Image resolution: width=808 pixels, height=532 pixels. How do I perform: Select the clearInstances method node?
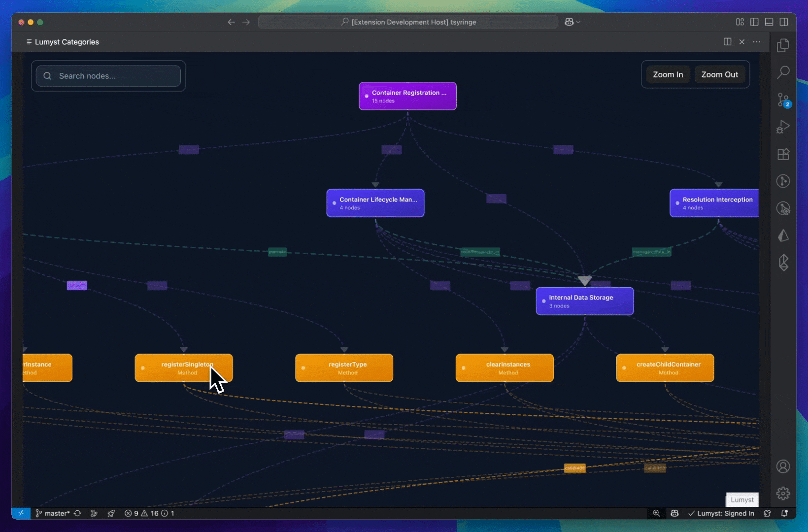tap(505, 368)
